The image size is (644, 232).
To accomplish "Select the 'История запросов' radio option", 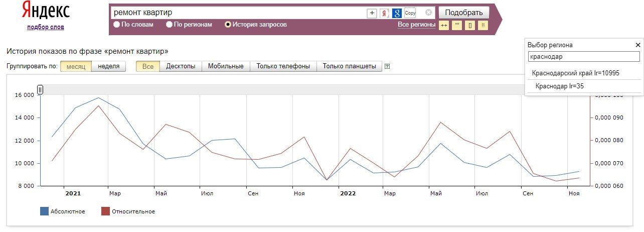I will [x=228, y=24].
